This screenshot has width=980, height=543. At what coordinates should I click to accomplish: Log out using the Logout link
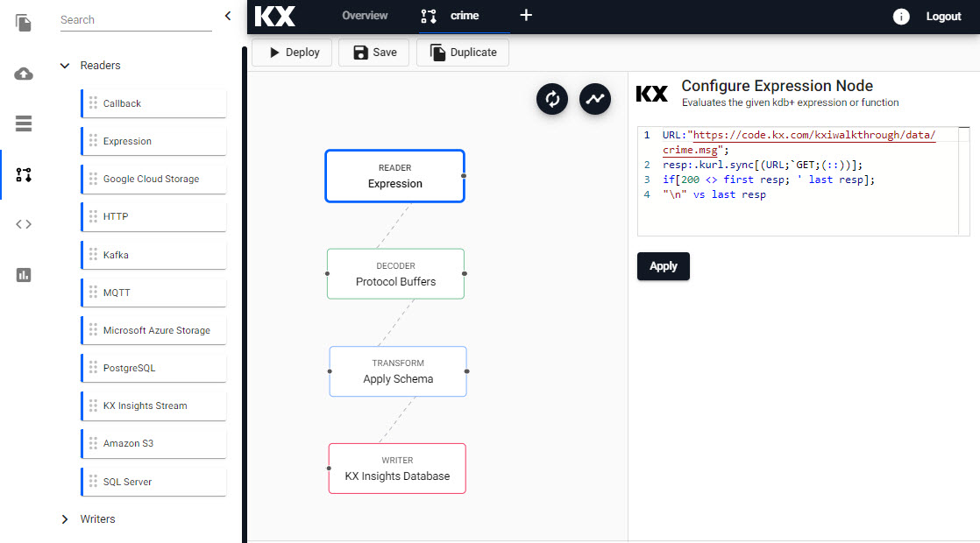pyautogui.click(x=943, y=17)
